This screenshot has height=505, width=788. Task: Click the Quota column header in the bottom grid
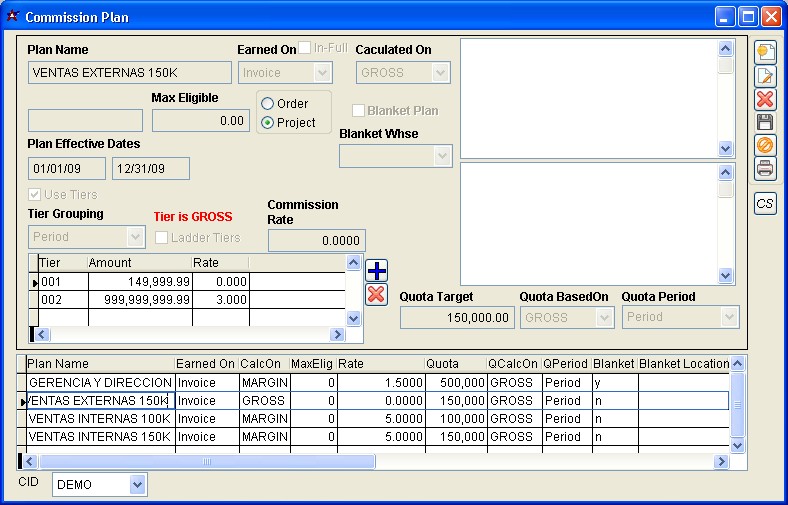455,364
